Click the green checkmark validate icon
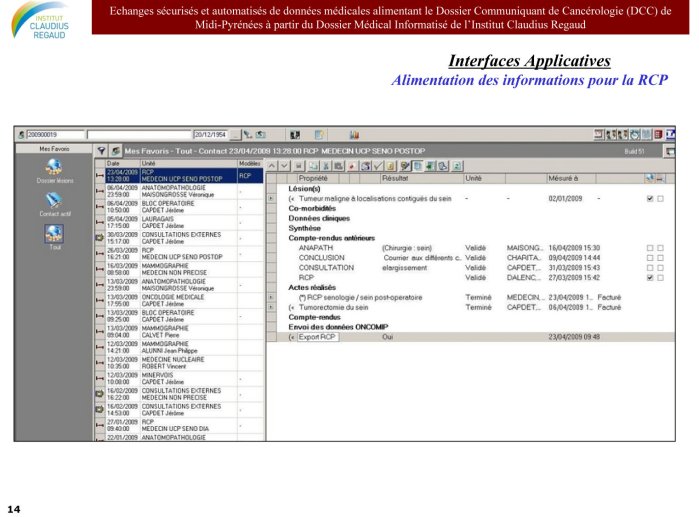Image resolution: width=699 pixels, height=517 pixels. [x=378, y=166]
